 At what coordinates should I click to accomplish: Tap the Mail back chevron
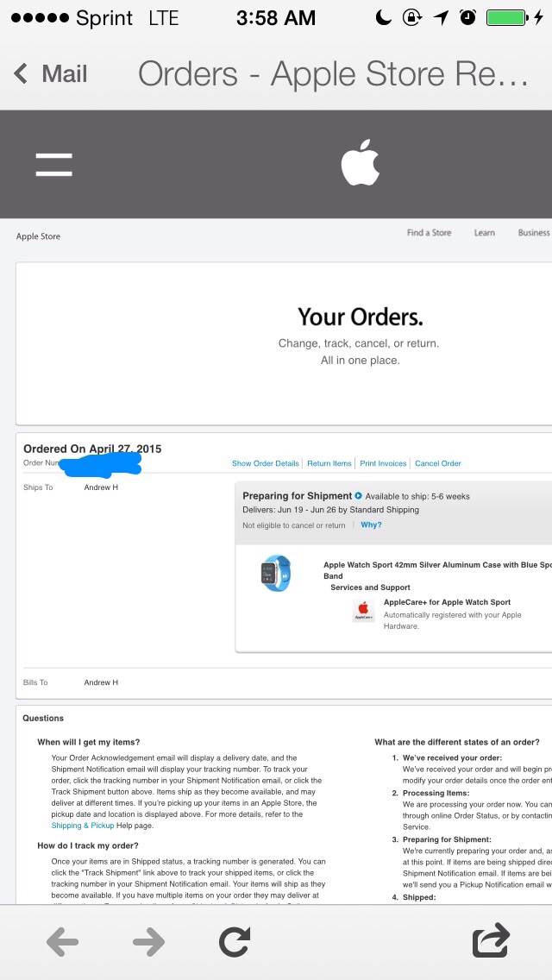pyautogui.click(x=21, y=73)
